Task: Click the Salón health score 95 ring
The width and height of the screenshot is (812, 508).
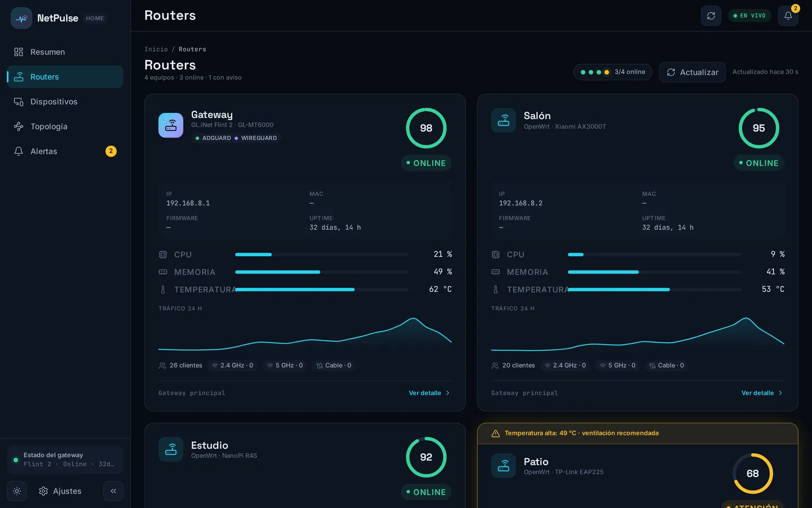Action: (x=759, y=128)
